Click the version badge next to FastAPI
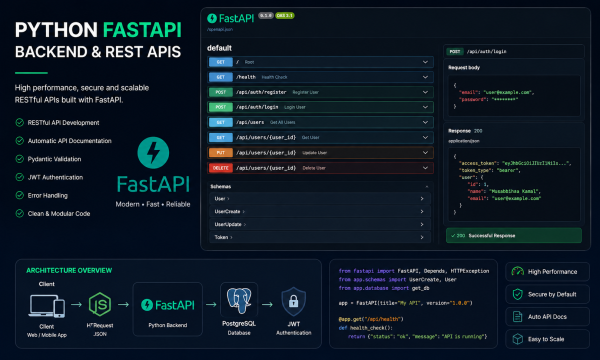The image size is (600, 360). coord(266,16)
